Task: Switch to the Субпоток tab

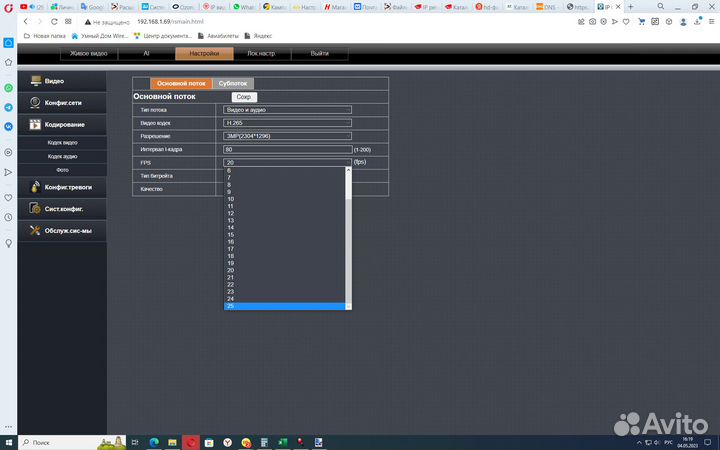Action: [x=232, y=84]
